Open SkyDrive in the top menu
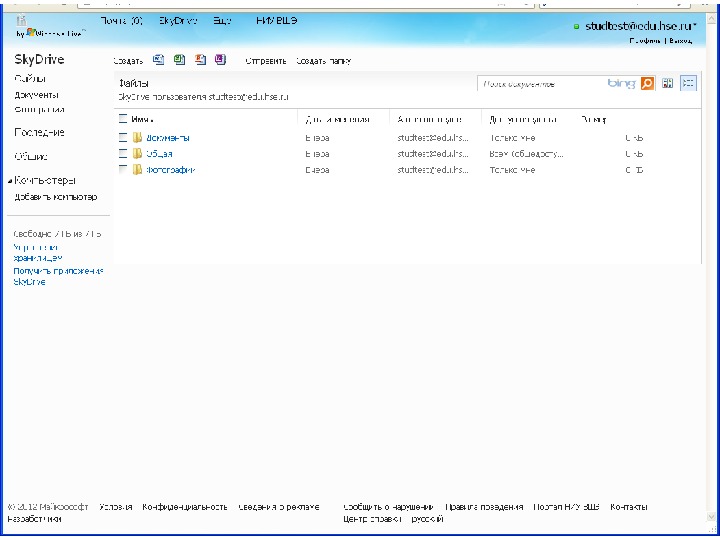Viewport: 720px width, 540px height. [x=178, y=21]
